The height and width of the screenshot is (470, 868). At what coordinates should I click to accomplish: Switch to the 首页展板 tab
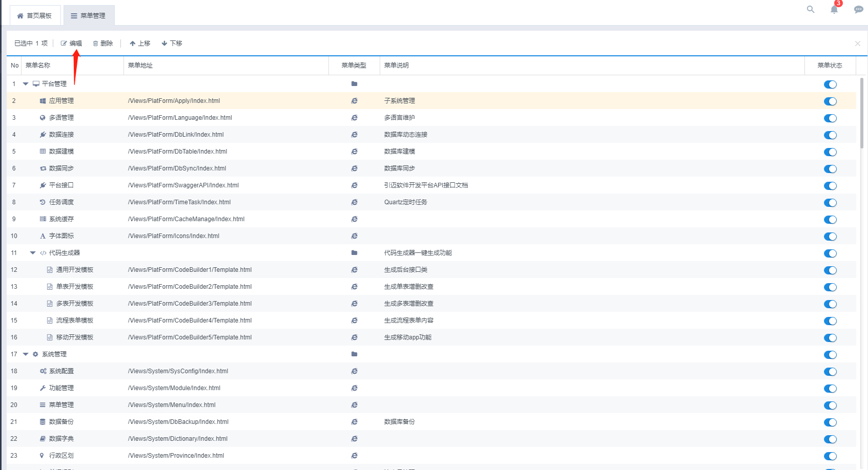[35, 16]
